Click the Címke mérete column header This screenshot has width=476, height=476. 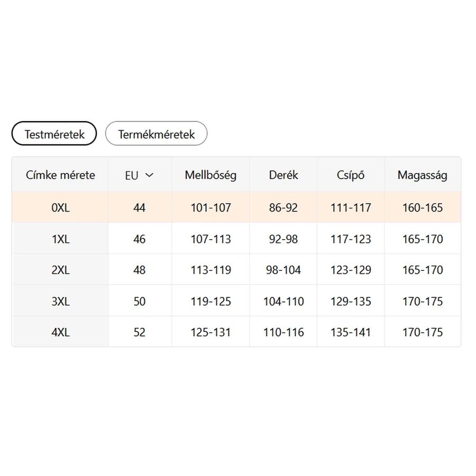tap(60, 175)
